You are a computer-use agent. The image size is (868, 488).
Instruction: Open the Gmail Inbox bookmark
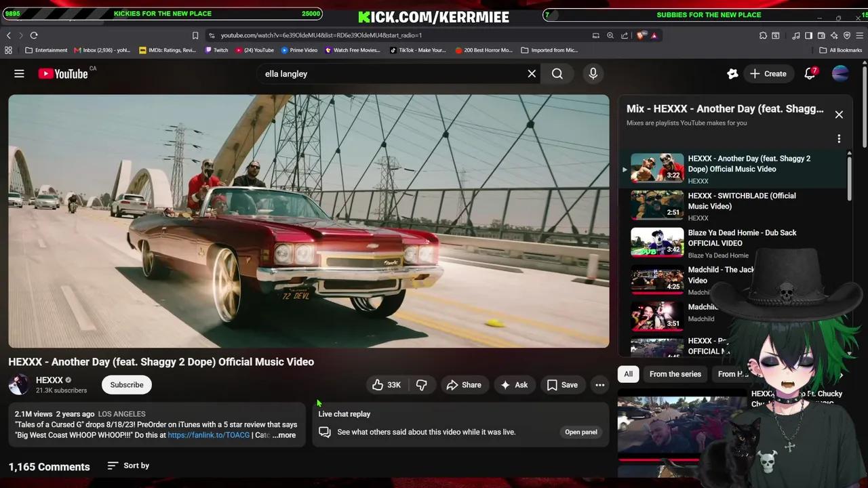102,50
